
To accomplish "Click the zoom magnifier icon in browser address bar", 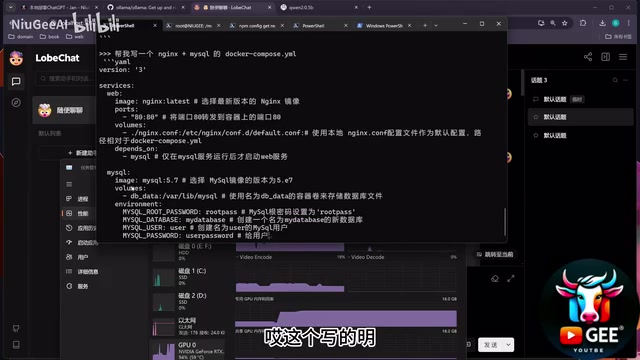I will (x=553, y=23).
